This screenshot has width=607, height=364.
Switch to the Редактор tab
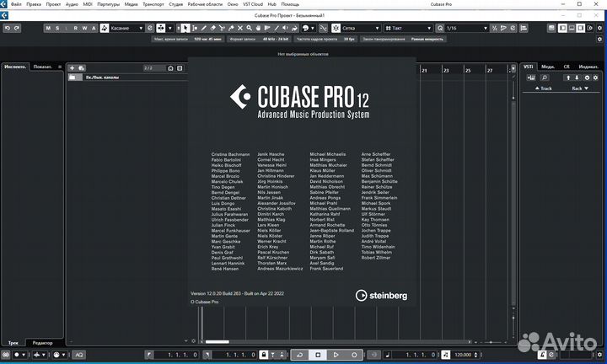pyautogui.click(x=43, y=343)
